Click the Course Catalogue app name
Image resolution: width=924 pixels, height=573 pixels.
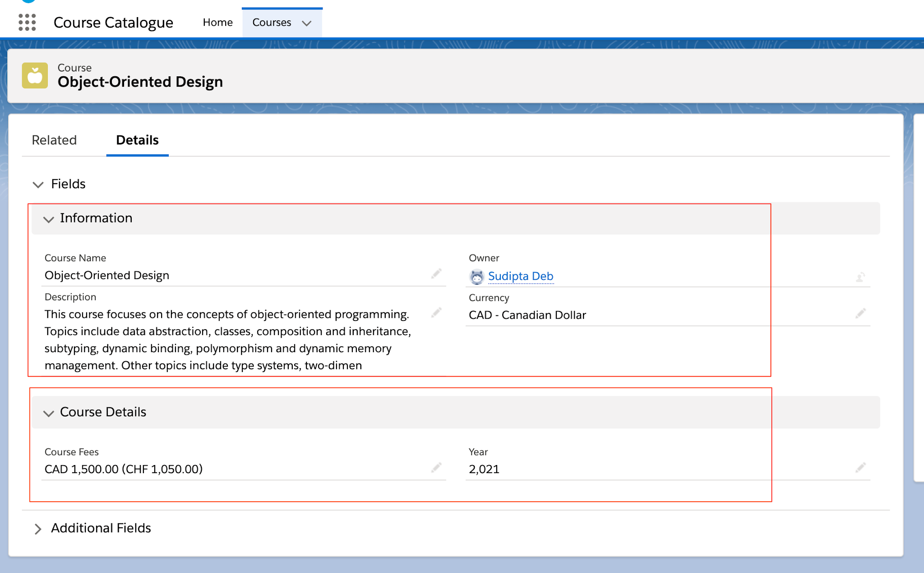[113, 22]
